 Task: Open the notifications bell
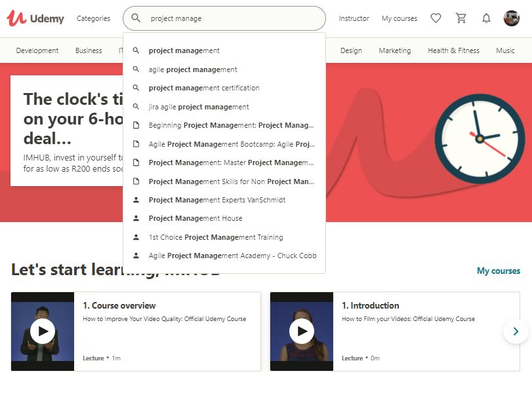tap(486, 18)
